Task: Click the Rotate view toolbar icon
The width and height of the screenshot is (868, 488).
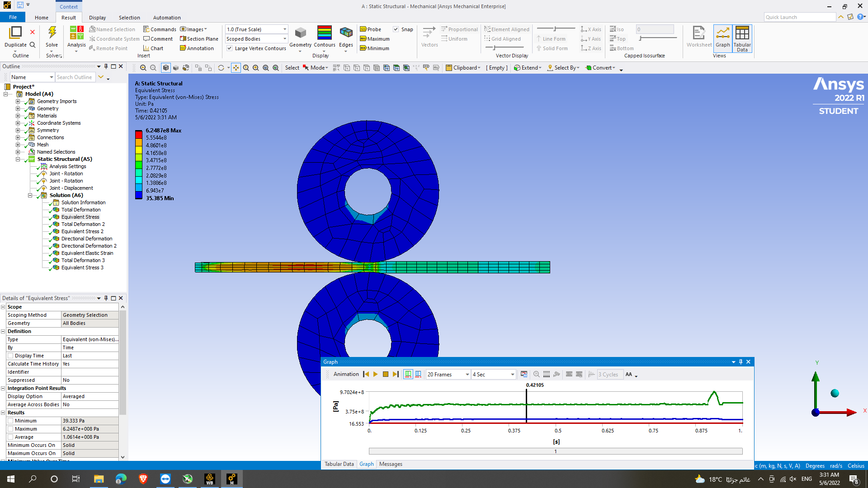Action: pyautogui.click(x=221, y=68)
